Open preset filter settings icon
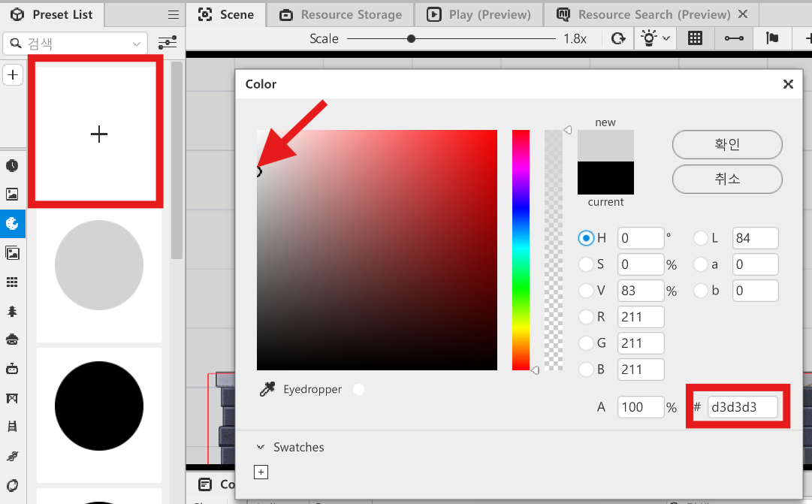The width and height of the screenshot is (812, 504). tap(168, 43)
